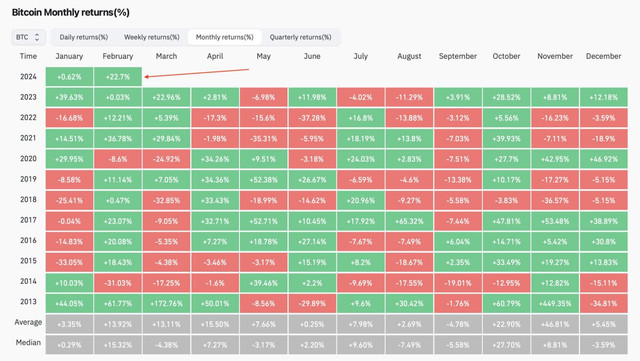Click the May 2021 -35.31% cell
Image resolution: width=640 pixels, height=361 pixels.
[x=264, y=138]
